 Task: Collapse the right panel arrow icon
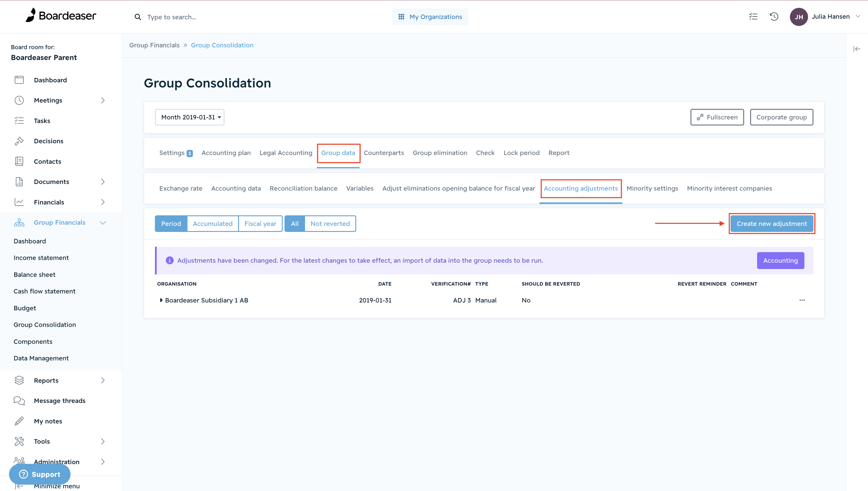coord(857,49)
